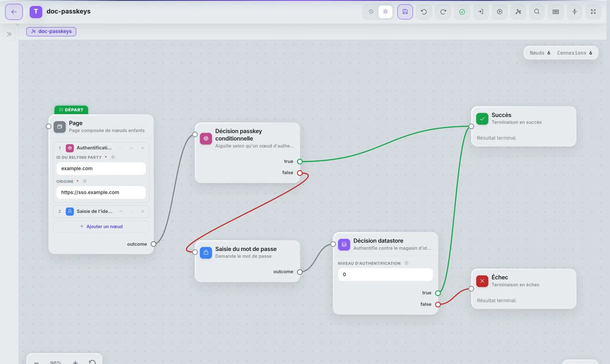Click the Page node input port
Screen dimensions: 610x364
tap(49, 127)
